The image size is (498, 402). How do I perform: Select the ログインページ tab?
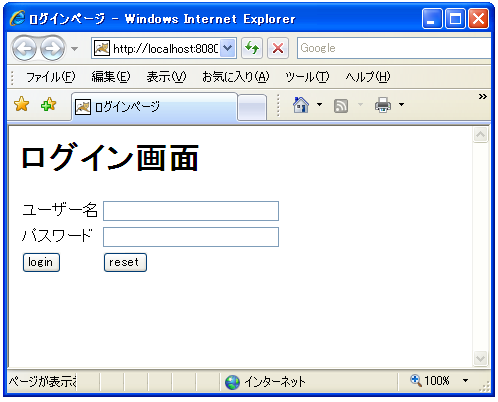tap(154, 107)
